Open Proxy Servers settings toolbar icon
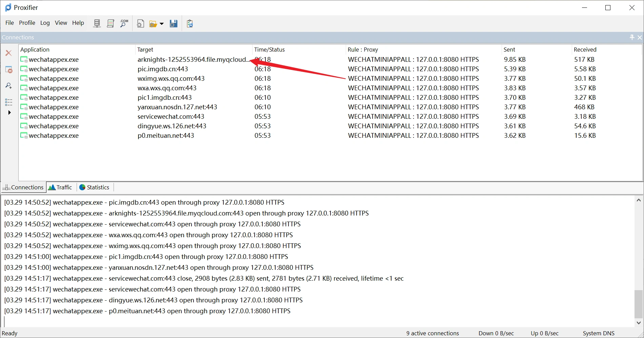Viewport: 644px width, 338px height. click(97, 23)
